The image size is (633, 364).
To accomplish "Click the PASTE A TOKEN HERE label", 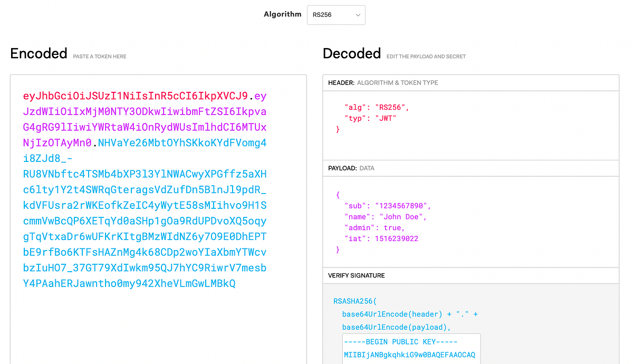I will 99,56.
